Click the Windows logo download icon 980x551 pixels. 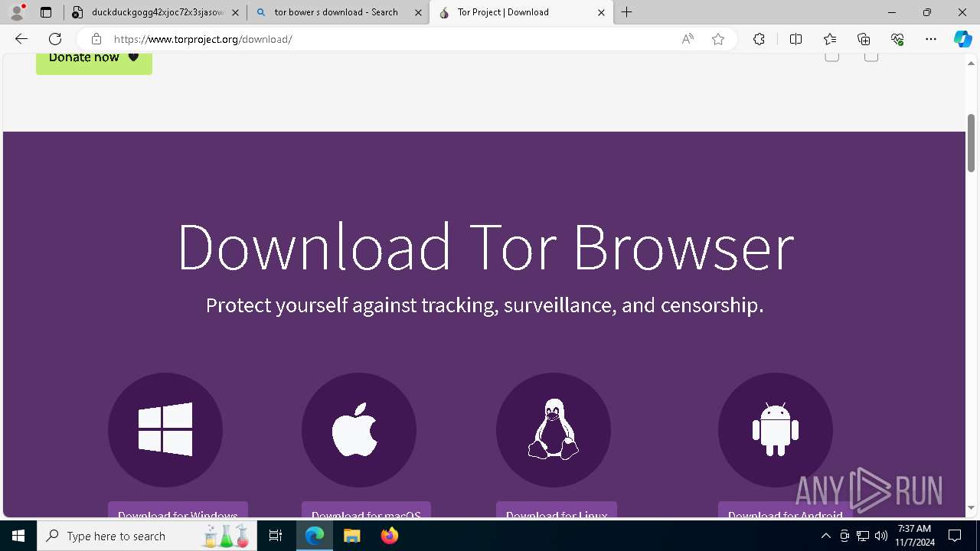pos(165,429)
